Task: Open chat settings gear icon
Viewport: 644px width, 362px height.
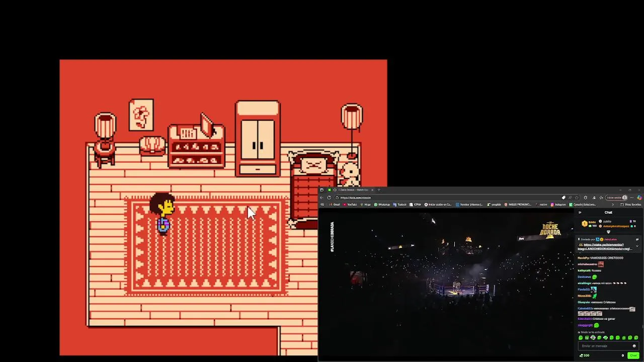Action: [x=623, y=355]
